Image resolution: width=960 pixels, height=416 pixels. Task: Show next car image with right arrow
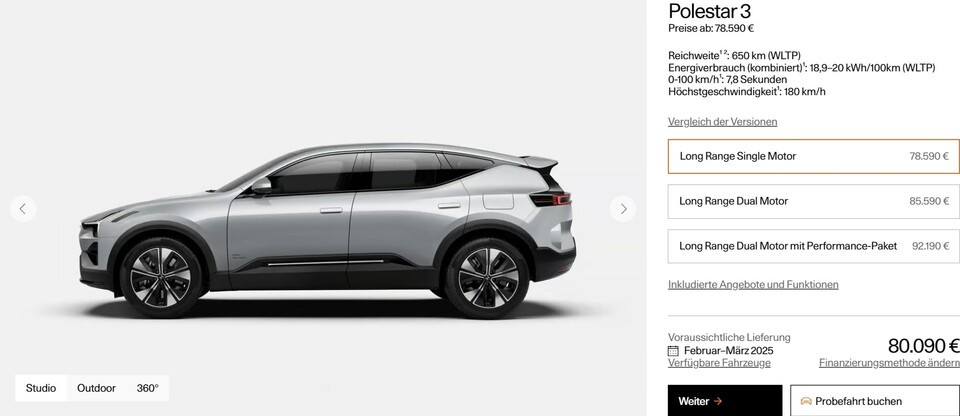(x=623, y=209)
